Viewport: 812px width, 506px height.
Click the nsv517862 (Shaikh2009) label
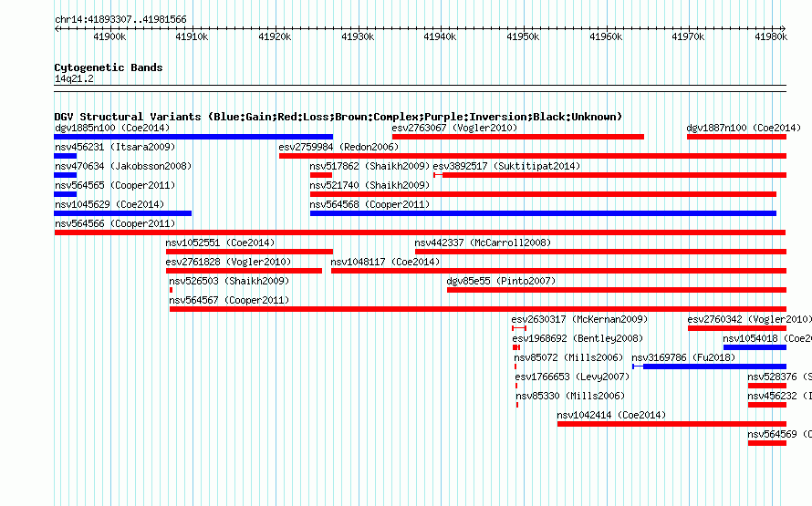point(370,166)
